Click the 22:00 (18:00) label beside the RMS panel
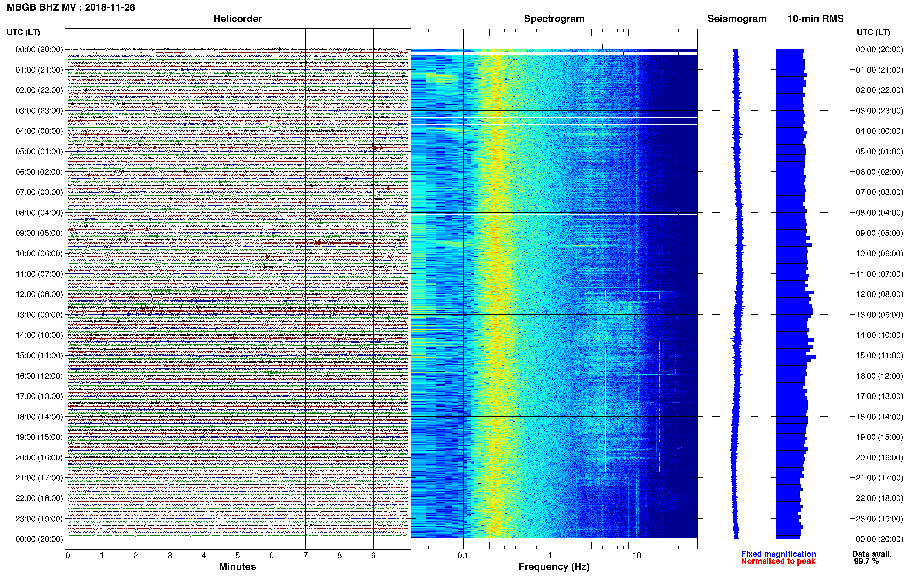Viewport: 924px width, 578px height. 879,498
